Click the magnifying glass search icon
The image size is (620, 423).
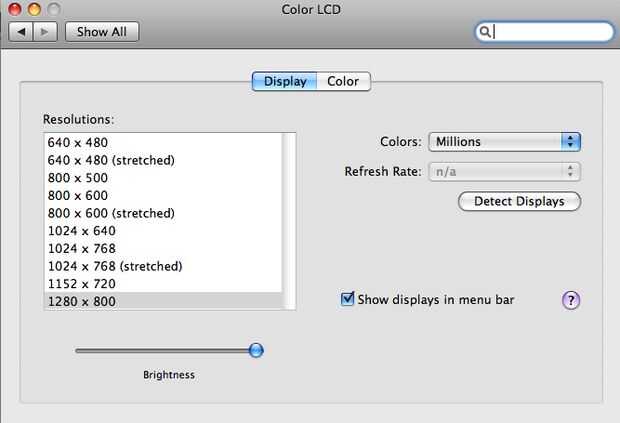point(486,32)
